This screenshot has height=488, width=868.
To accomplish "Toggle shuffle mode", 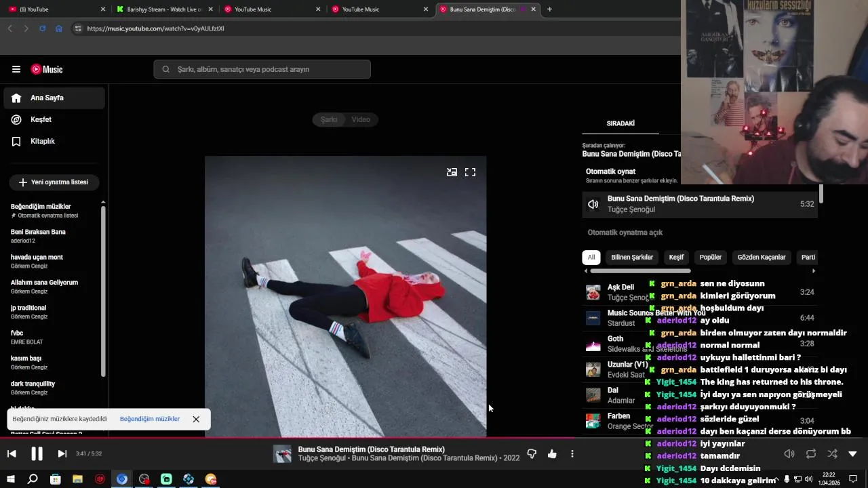I will (x=832, y=453).
